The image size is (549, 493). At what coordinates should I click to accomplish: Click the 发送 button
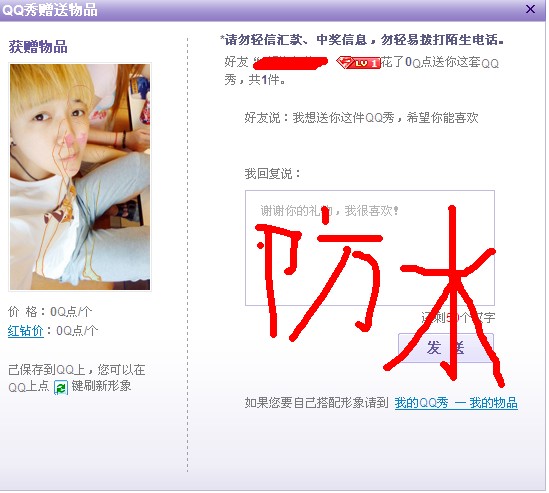446,348
